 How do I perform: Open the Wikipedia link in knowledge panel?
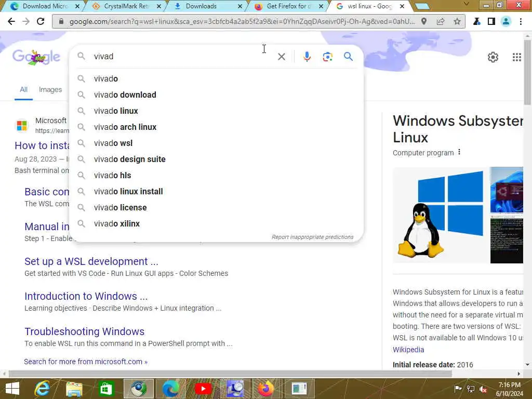(x=408, y=350)
